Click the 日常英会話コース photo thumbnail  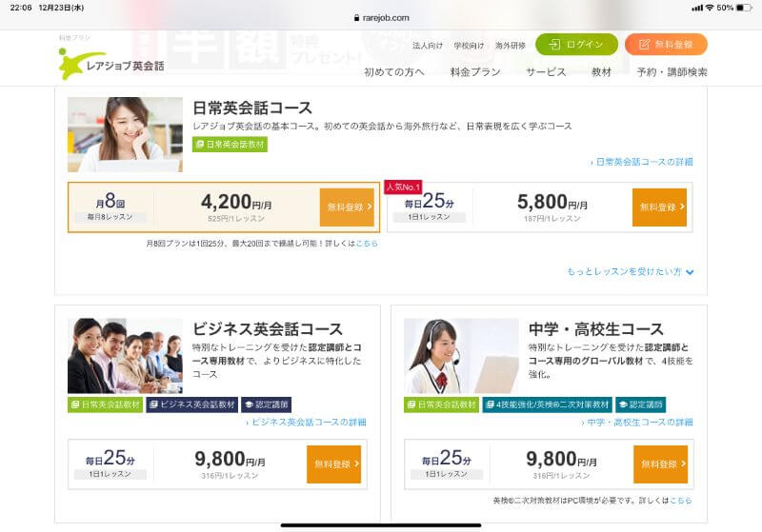click(126, 134)
